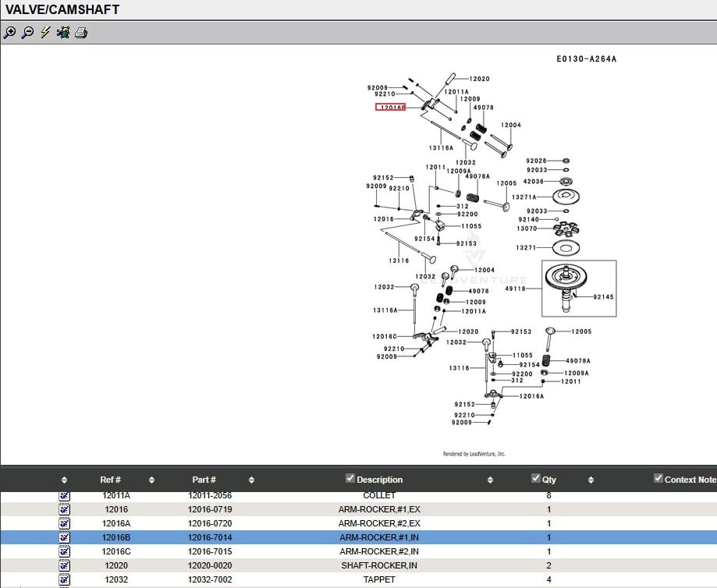Sort by the arrows left of Ref #
This screenshot has width=717, height=588.
[x=64, y=480]
